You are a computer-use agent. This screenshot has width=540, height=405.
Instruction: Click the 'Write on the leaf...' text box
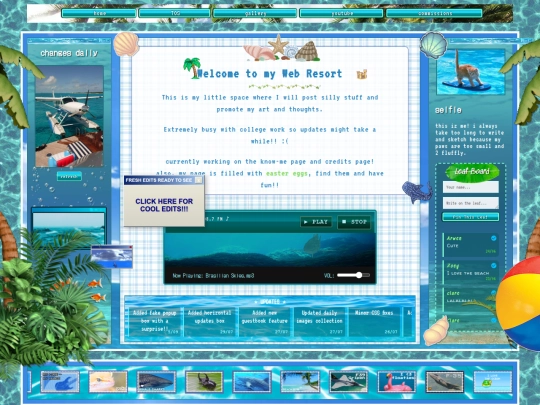point(470,203)
